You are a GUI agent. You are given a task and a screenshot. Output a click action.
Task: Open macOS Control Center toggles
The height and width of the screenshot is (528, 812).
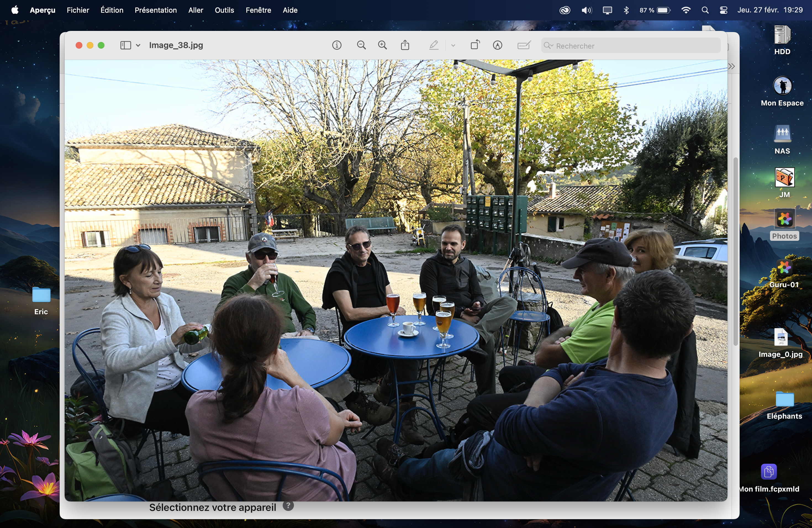[723, 10]
